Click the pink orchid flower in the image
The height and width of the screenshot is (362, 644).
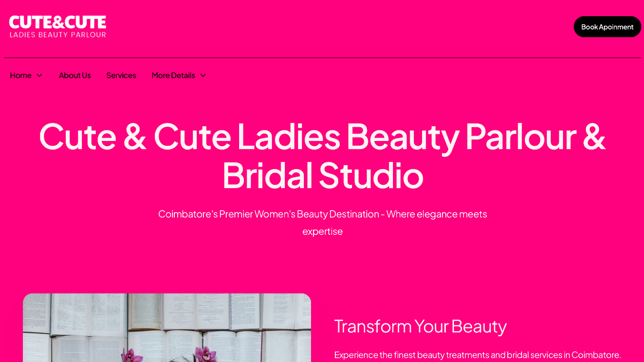click(205, 354)
